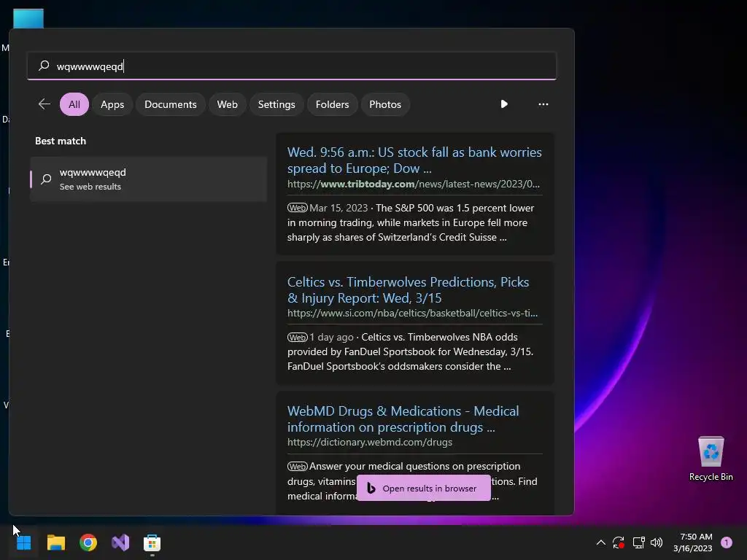Click the 'Best match' heading text
The image size is (747, 560).
tap(61, 141)
